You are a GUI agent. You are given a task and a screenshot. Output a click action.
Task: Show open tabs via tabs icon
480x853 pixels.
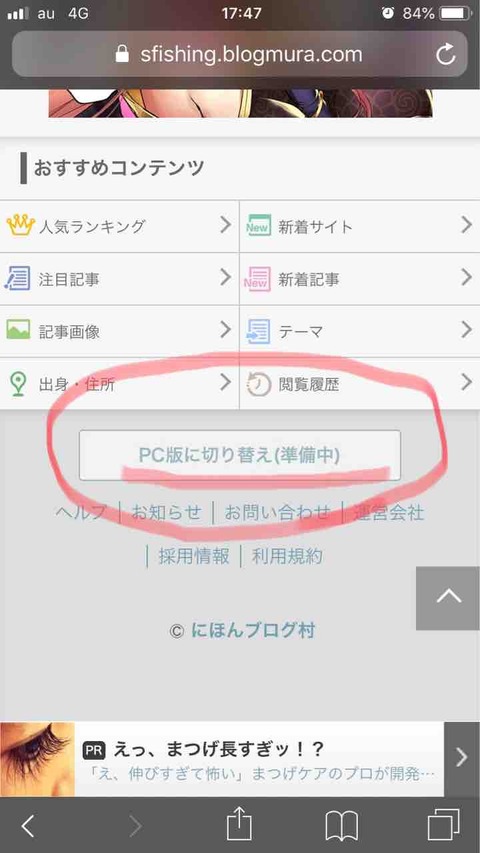[444, 825]
